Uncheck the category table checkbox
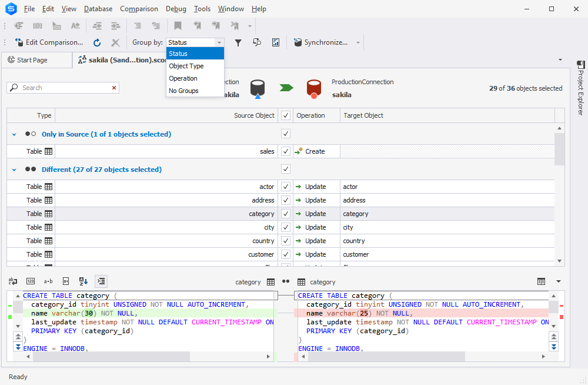Screen dimensions: 588x385 [286, 213]
